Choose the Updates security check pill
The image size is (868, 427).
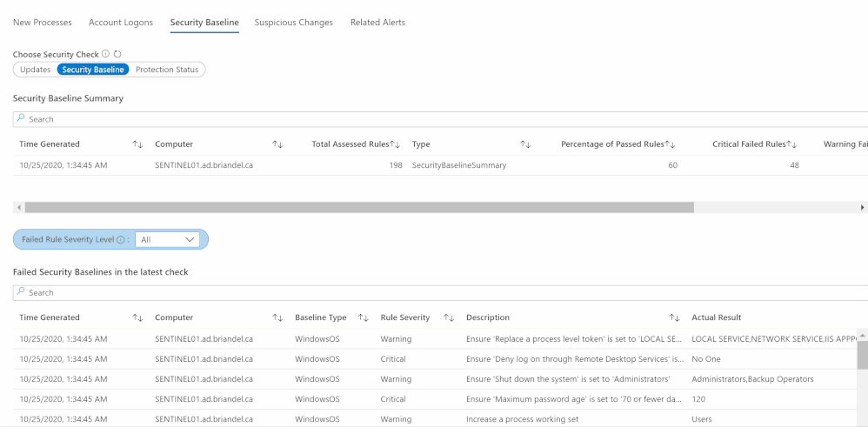35,70
